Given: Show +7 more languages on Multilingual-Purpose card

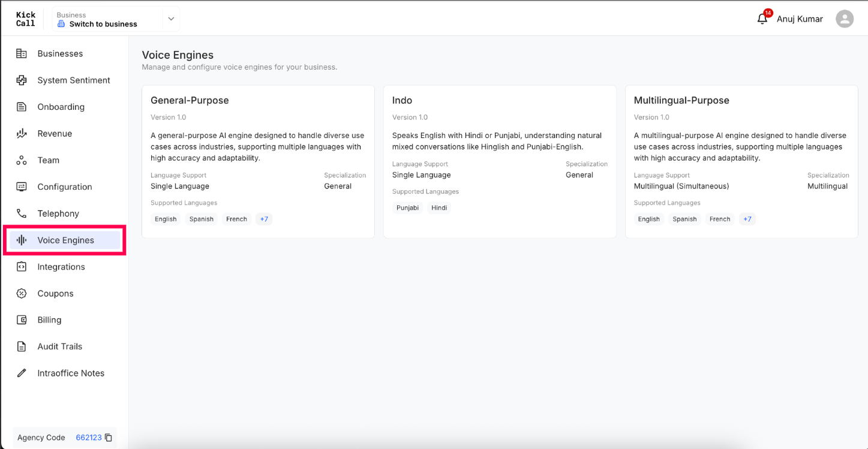Looking at the screenshot, I should [747, 219].
